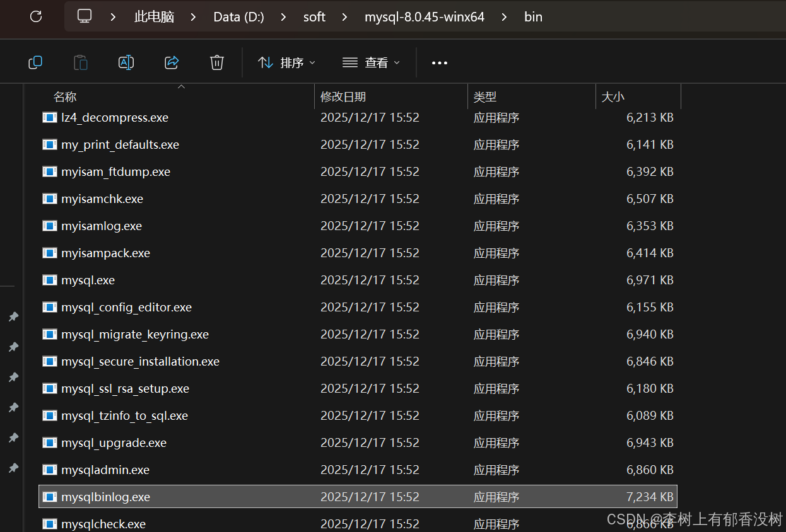Select file name mysql_config_editor.exe
The height and width of the screenshot is (532, 786).
pos(127,307)
